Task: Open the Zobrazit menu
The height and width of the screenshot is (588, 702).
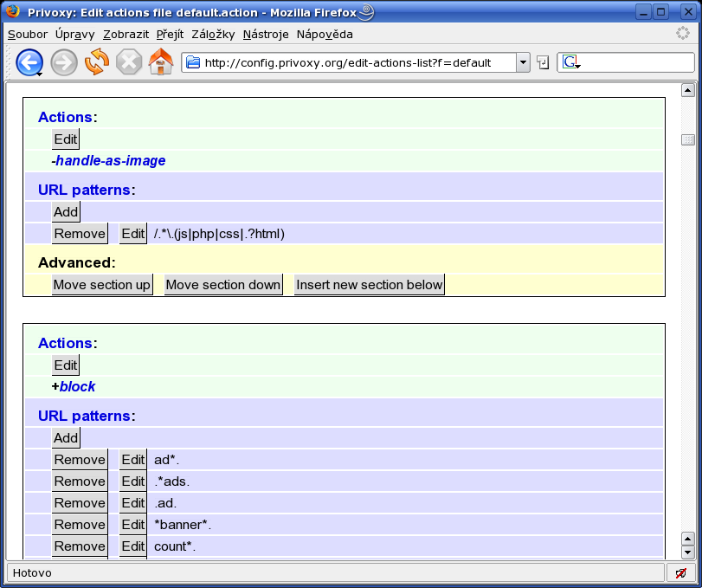Action: pyautogui.click(x=126, y=35)
